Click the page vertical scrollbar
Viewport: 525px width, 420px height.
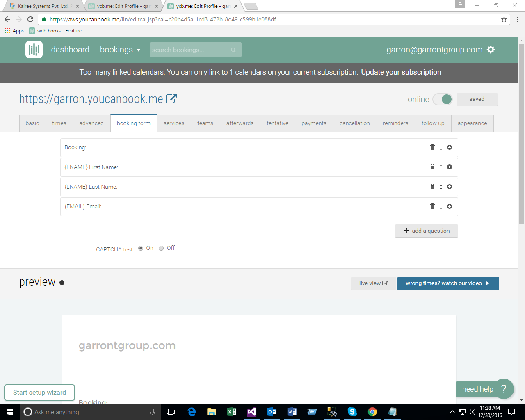[521, 164]
